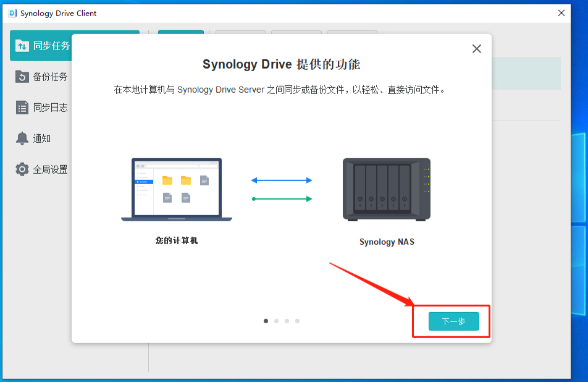Click the green one-way backup arrow

pos(282,198)
